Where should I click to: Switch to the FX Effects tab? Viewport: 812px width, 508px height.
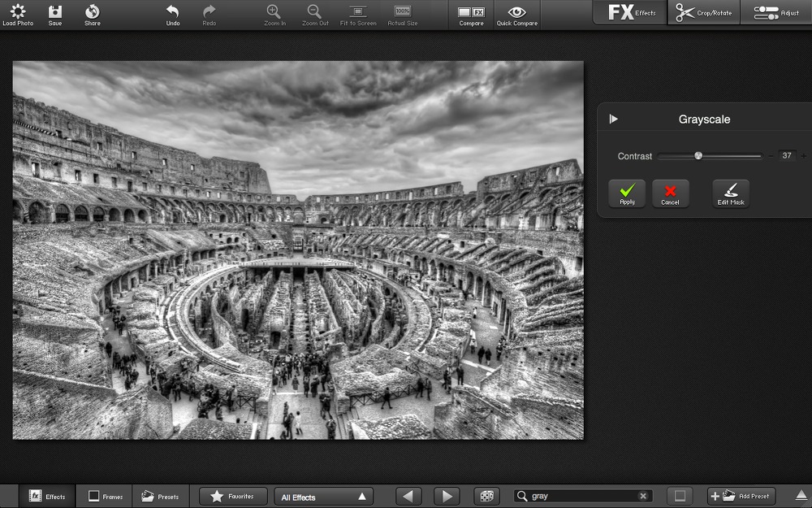(630, 12)
